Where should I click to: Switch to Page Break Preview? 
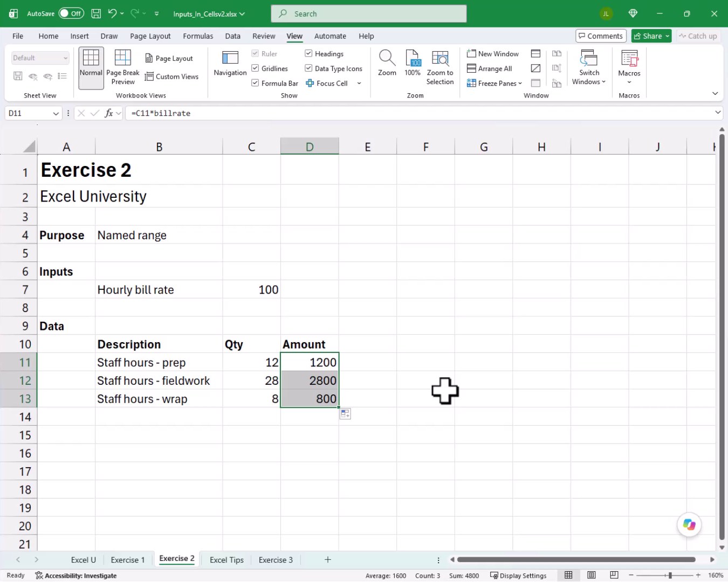coord(123,68)
